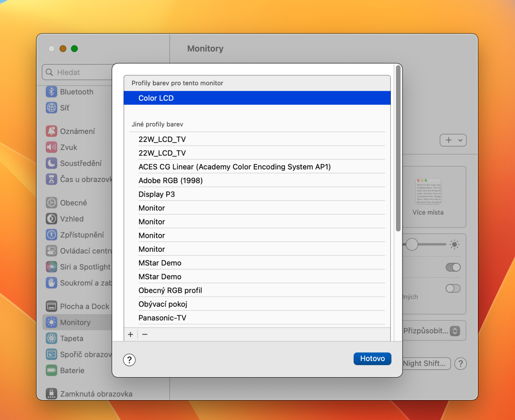Select the Tapeta wallpaper icon

[51, 338]
